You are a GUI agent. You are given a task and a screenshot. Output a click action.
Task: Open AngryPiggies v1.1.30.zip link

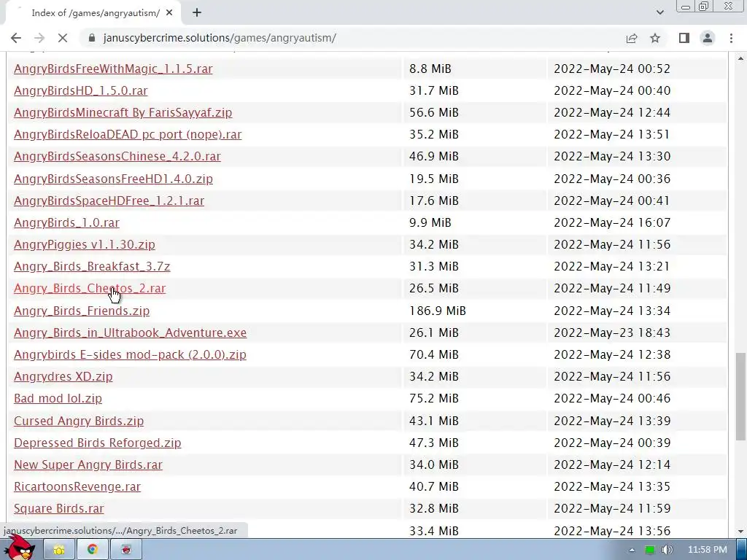pyautogui.click(x=85, y=244)
